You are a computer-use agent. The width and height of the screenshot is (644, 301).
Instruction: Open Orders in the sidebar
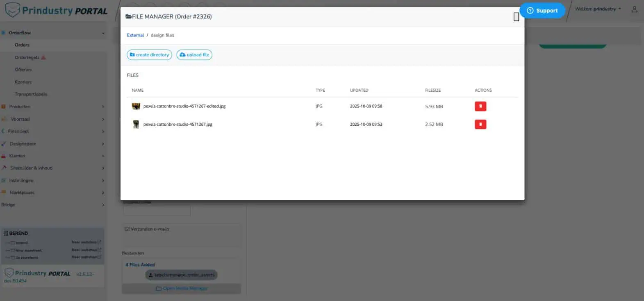tap(22, 45)
